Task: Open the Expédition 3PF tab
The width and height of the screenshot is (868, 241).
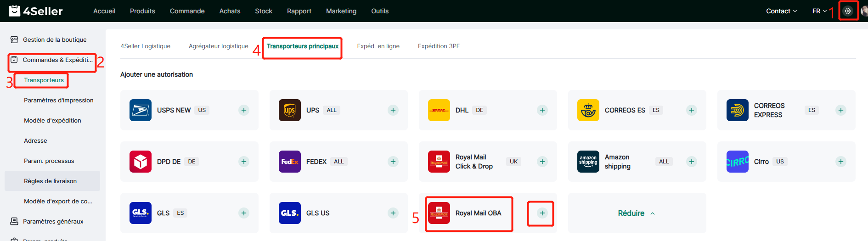Action: [438, 46]
